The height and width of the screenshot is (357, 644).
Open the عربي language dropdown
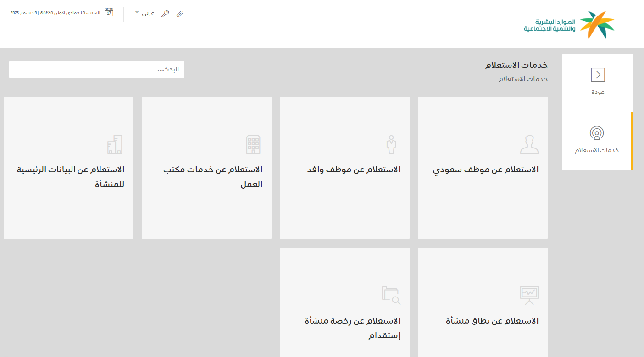145,13
